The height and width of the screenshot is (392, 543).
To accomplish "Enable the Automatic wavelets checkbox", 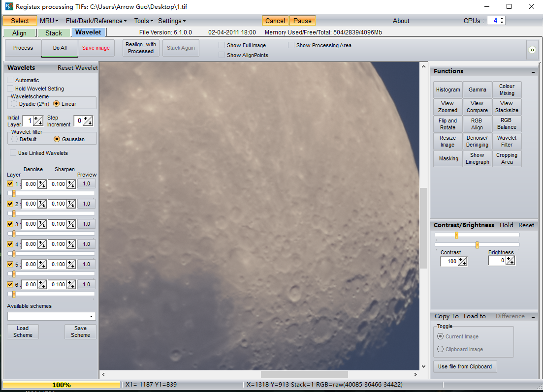I will tap(10, 80).
